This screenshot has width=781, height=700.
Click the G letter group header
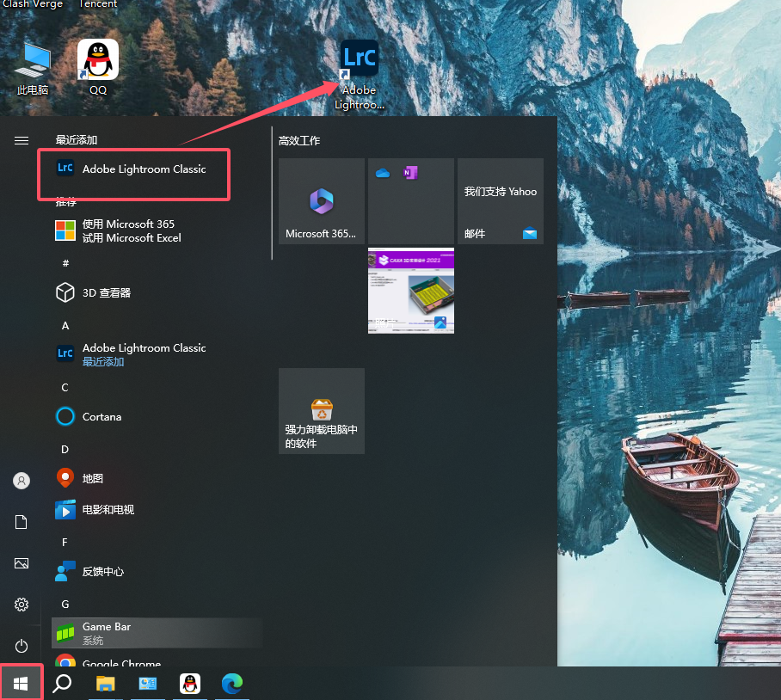[x=65, y=604]
